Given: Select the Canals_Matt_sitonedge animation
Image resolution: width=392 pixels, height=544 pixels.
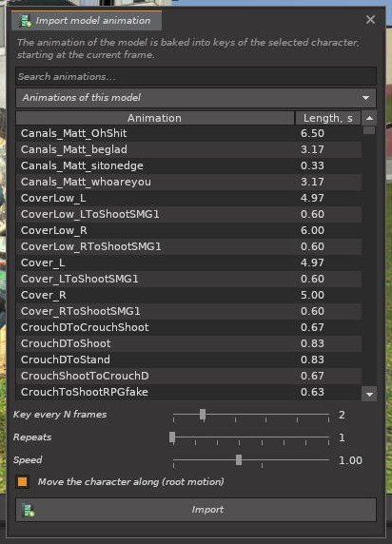Looking at the screenshot, I should point(188,165).
